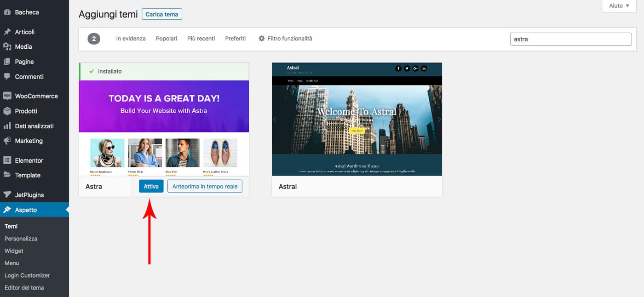Screen dimensions: 644x297
Task: Click the Google Plus icon in Astral preview
Action: [x=415, y=69]
